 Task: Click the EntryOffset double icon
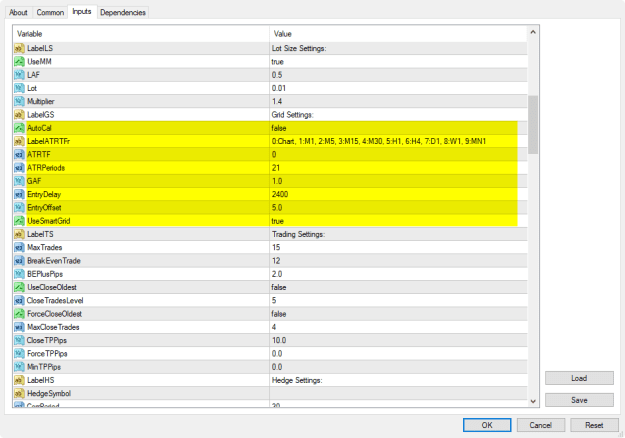pyautogui.click(x=19, y=208)
